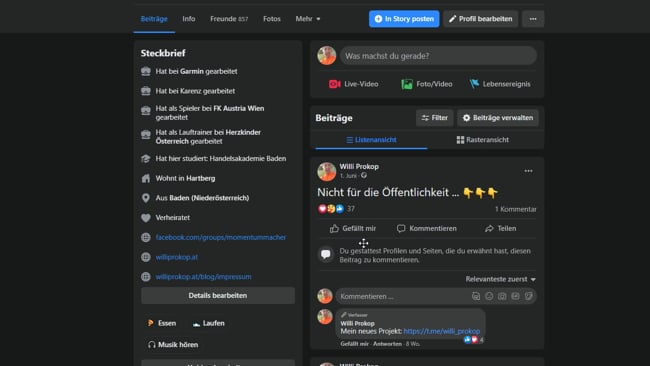Screen dimensions: 650x366
Task: Open williprokop.at/blog/impressum link
Action: (x=203, y=277)
